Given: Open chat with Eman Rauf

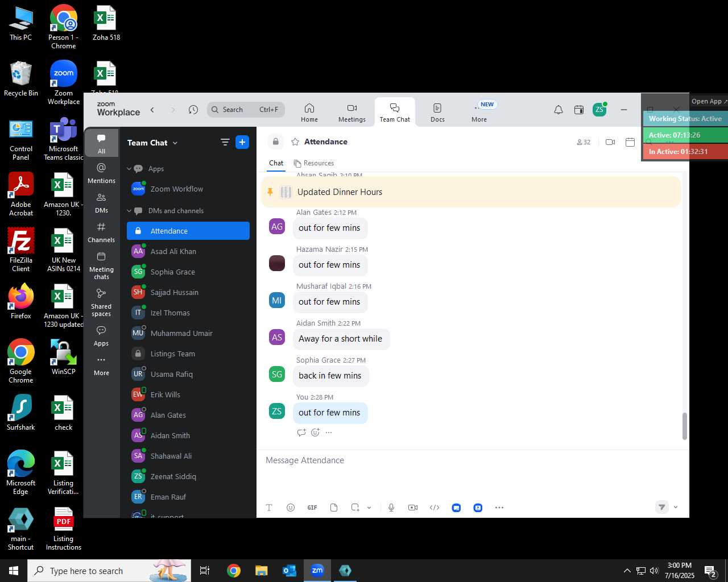Looking at the screenshot, I should point(188,497).
